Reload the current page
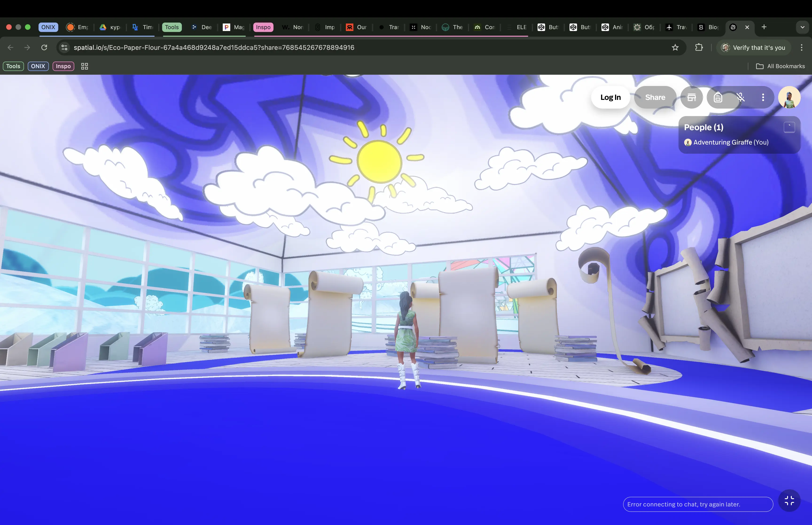 tap(44, 47)
